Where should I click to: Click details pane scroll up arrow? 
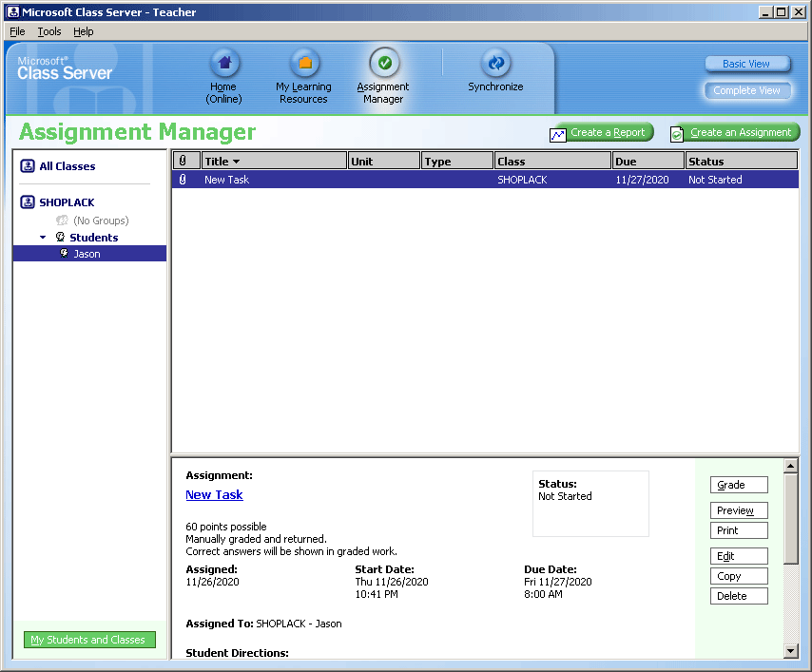[x=791, y=467]
